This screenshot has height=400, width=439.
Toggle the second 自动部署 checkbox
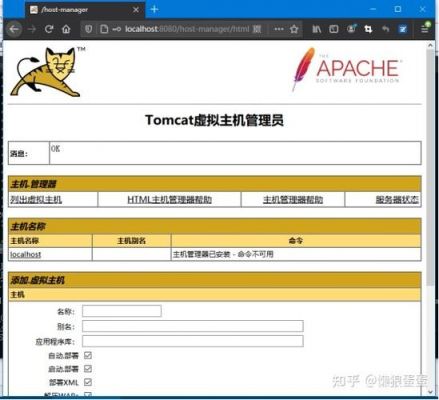88,369
